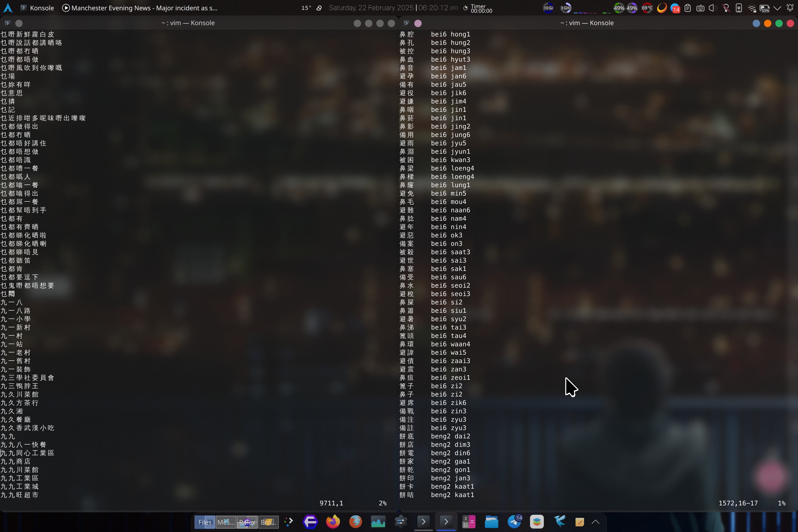
Task: Open the clipboard tray widget
Action: tap(688, 8)
